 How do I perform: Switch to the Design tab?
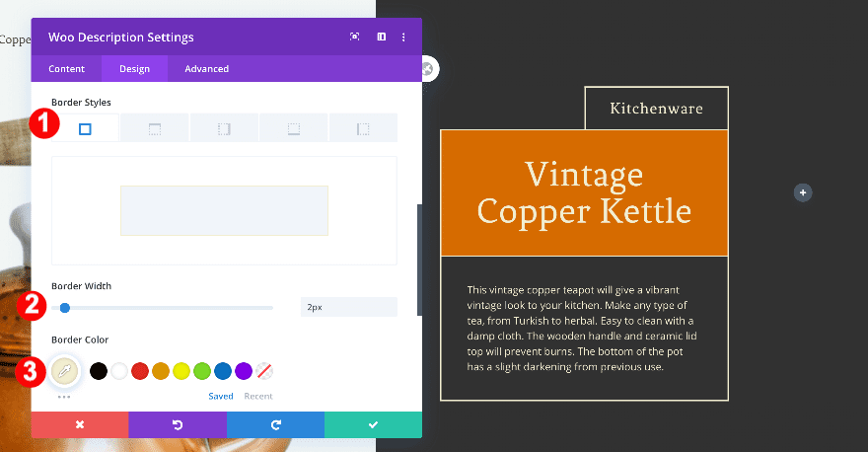click(134, 69)
